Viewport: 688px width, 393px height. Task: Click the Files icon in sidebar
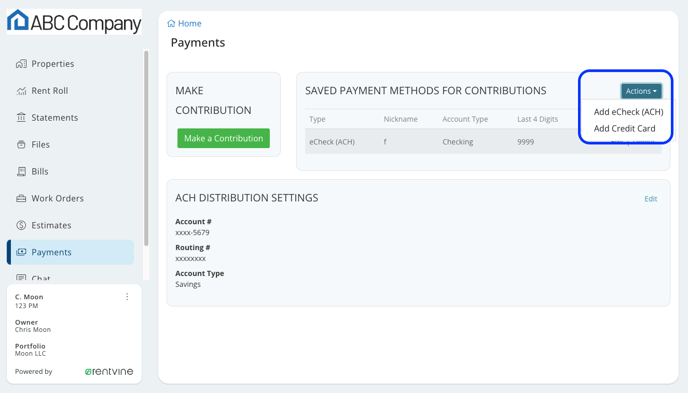click(x=21, y=145)
